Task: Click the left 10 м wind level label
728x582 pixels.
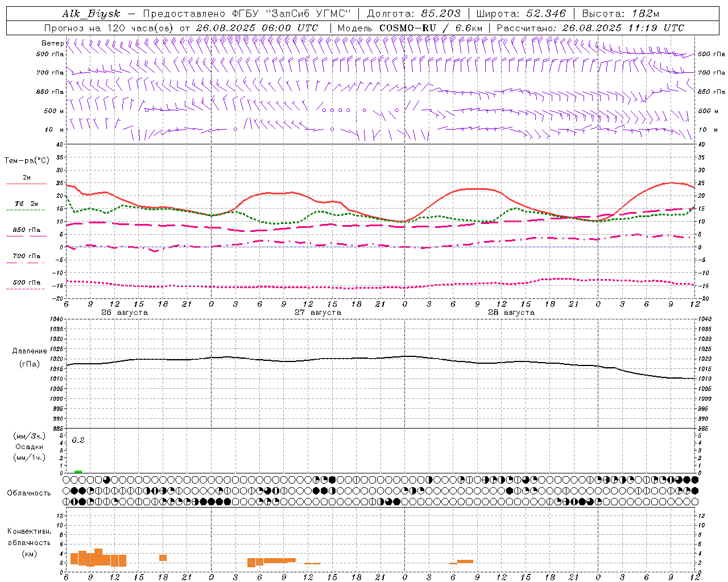Action: [x=54, y=130]
